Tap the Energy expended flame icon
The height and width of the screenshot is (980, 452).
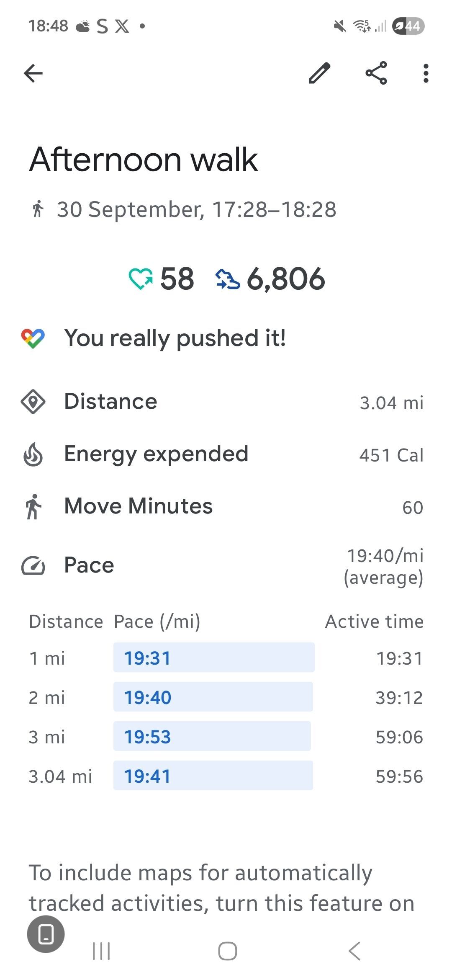33,454
